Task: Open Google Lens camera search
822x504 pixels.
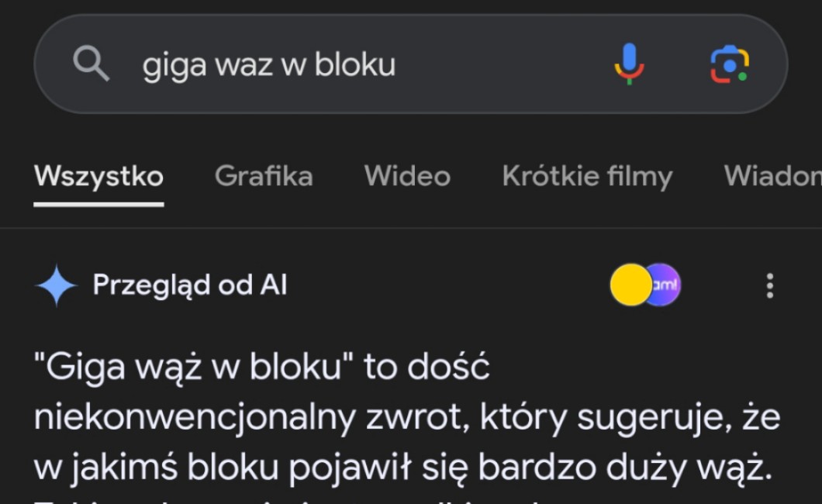Action: coord(730,64)
